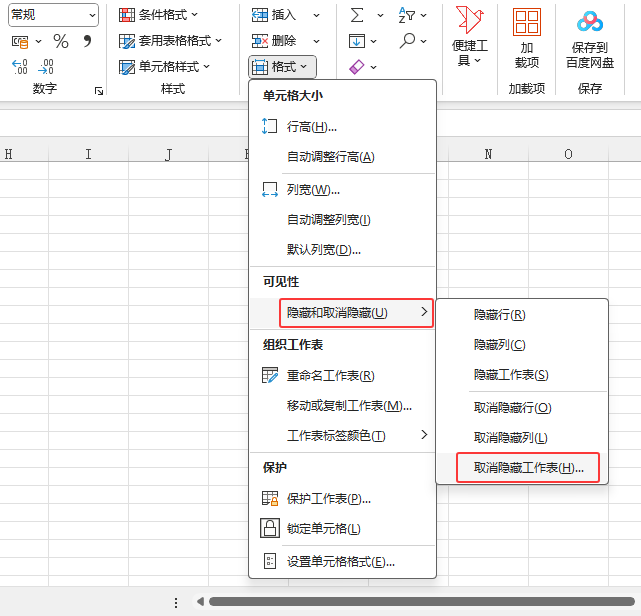
Task: Choose 重命名工作表(R)
Action: tap(343, 375)
